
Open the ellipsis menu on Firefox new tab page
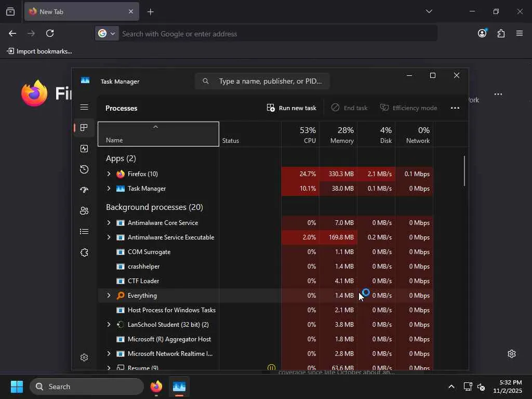tap(498, 95)
